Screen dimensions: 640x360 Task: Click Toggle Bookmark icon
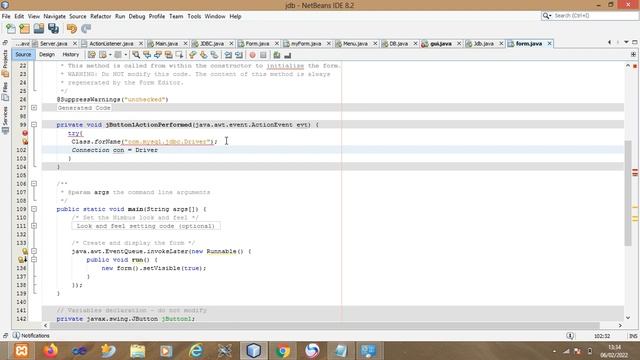(214, 55)
